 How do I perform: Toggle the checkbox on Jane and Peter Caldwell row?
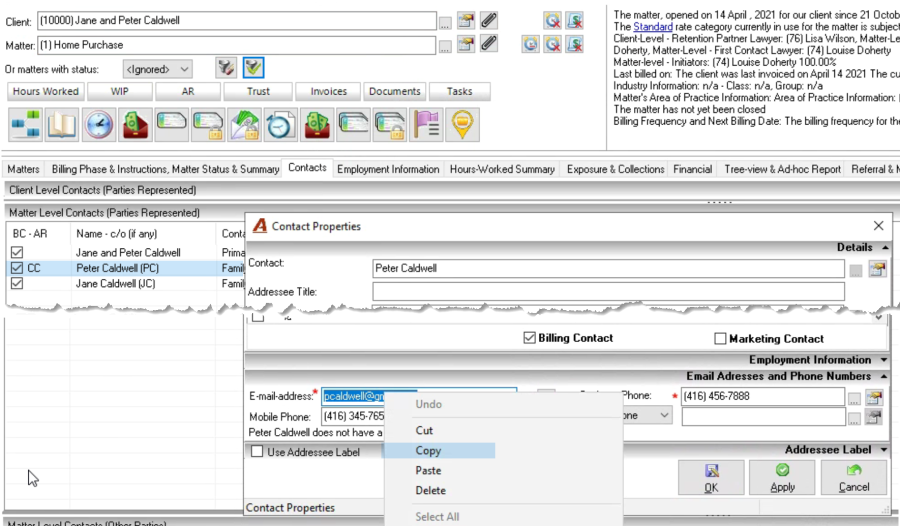pyautogui.click(x=17, y=252)
